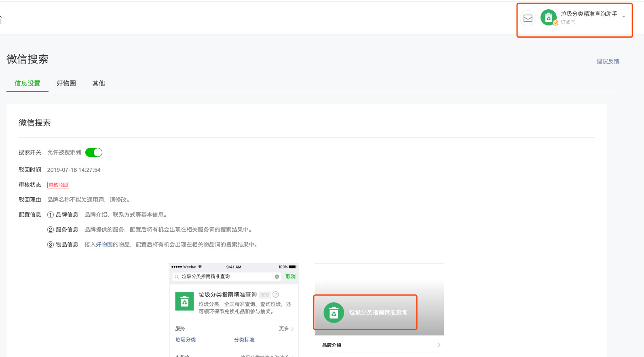Click the green brand logo in search result
This screenshot has height=357, width=644.
(x=184, y=302)
